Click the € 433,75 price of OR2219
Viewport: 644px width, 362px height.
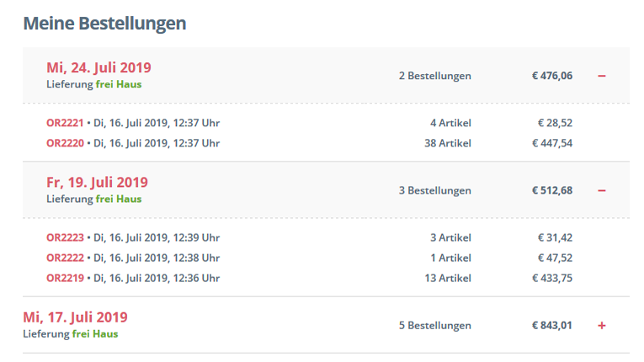coord(552,278)
